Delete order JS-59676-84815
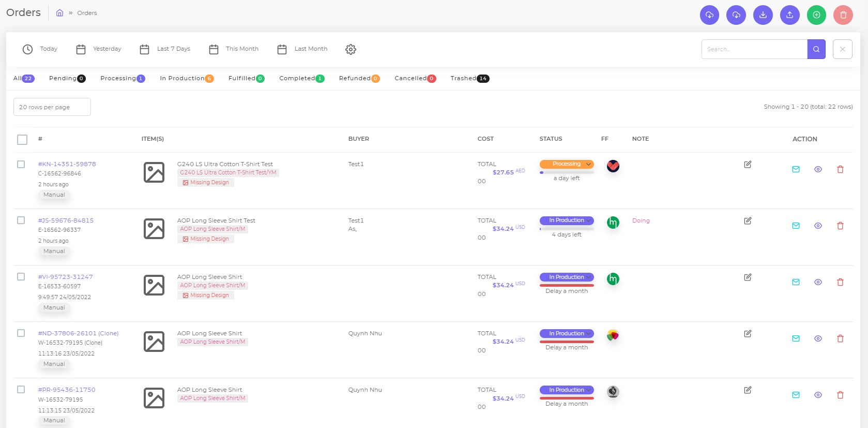 click(840, 226)
